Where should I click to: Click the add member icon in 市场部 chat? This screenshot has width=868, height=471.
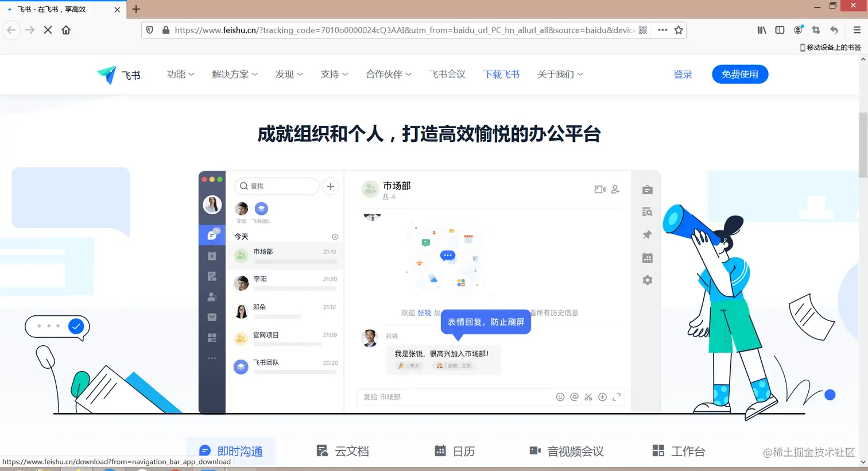pyautogui.click(x=615, y=189)
